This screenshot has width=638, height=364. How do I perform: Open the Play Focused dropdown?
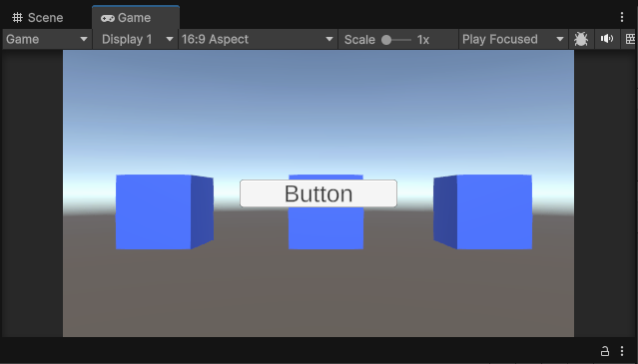(x=513, y=40)
